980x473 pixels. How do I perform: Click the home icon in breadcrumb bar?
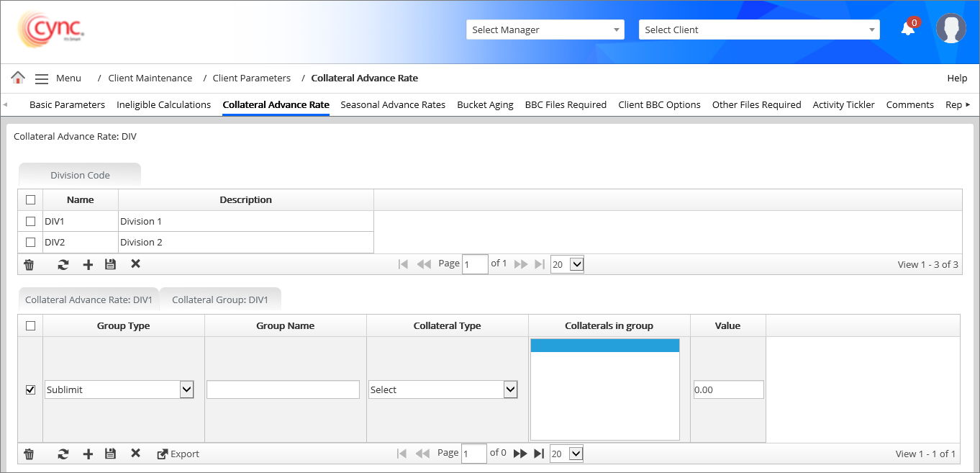pyautogui.click(x=18, y=78)
